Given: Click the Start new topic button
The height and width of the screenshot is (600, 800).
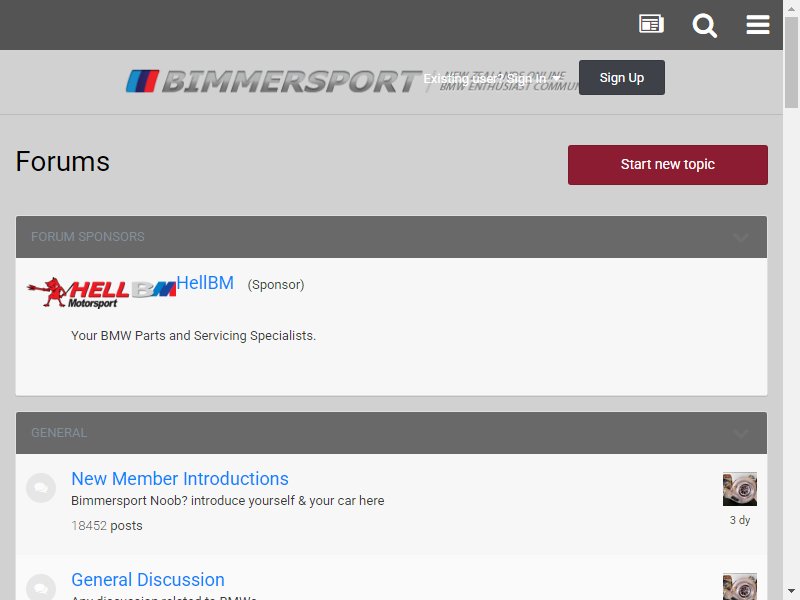Looking at the screenshot, I should coord(667,165).
